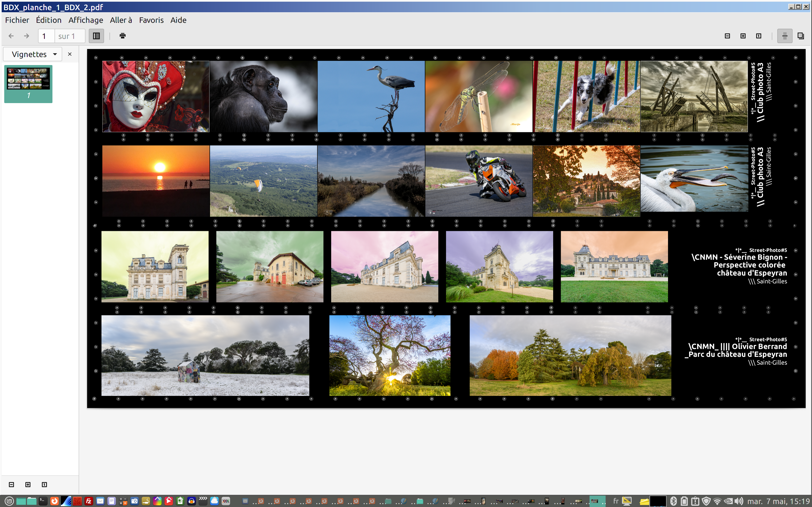Click the page number input field
The height and width of the screenshot is (507, 812).
click(x=46, y=36)
